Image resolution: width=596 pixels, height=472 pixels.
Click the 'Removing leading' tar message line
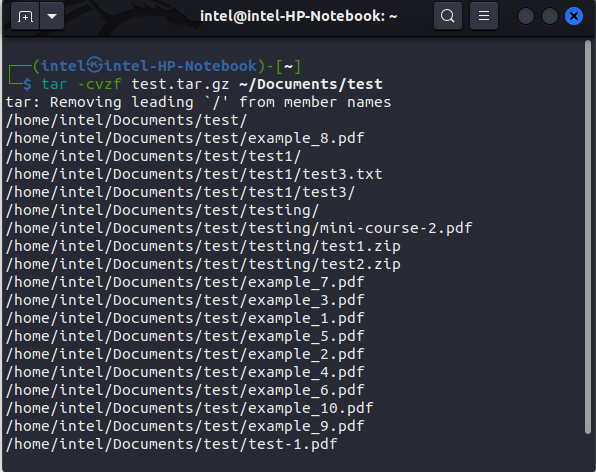(x=198, y=102)
